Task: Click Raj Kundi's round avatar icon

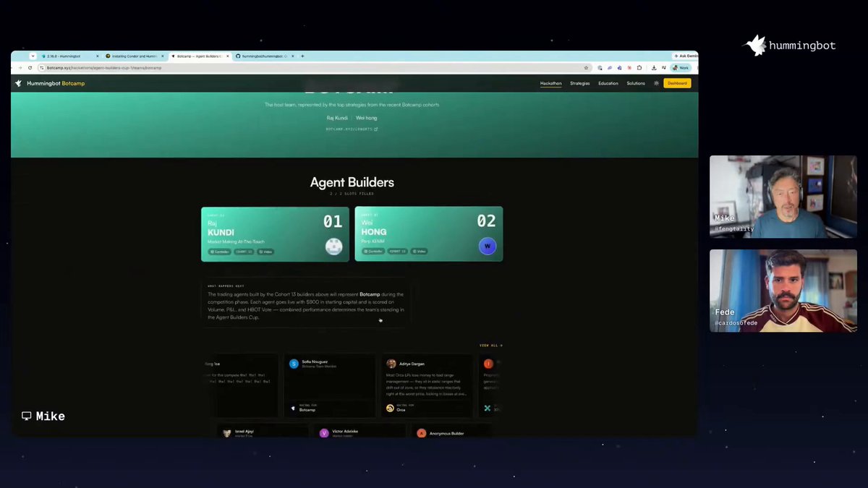Action: pyautogui.click(x=333, y=247)
